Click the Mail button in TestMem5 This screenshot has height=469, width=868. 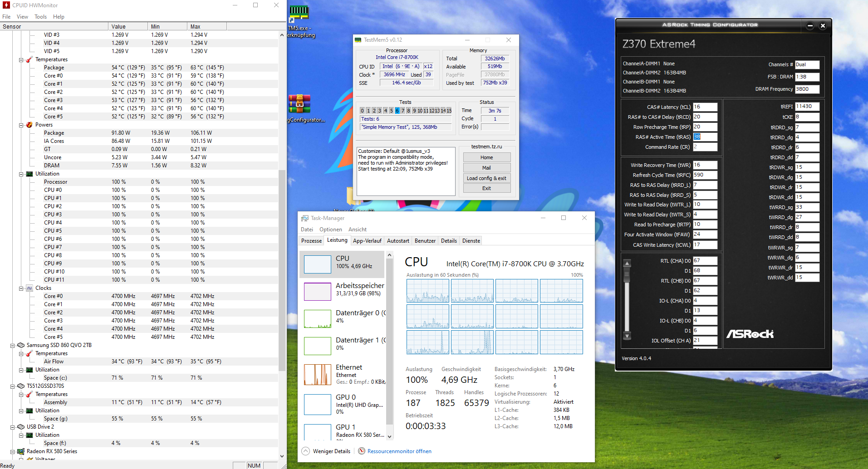[487, 168]
